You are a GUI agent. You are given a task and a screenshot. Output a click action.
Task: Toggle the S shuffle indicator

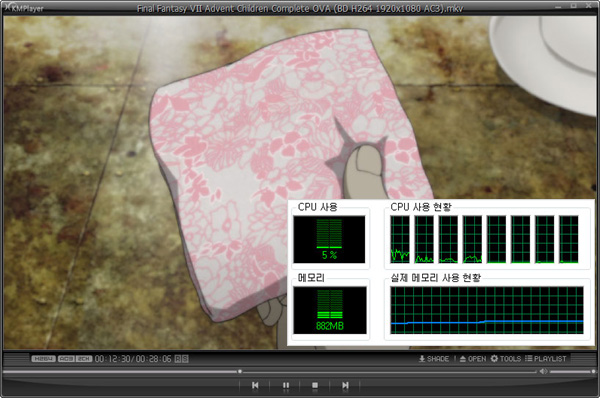pyautogui.click(x=185, y=359)
